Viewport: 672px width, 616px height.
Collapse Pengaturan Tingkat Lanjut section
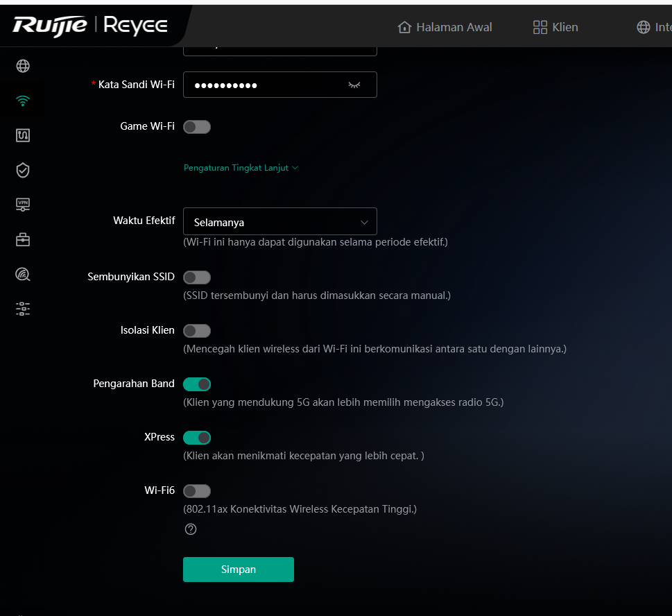[x=240, y=168]
